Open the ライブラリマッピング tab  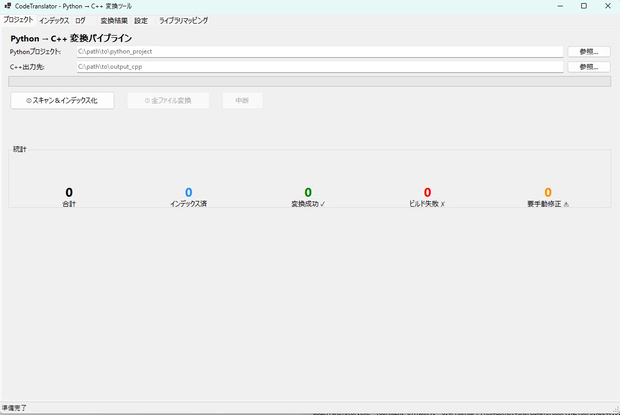[x=183, y=21]
